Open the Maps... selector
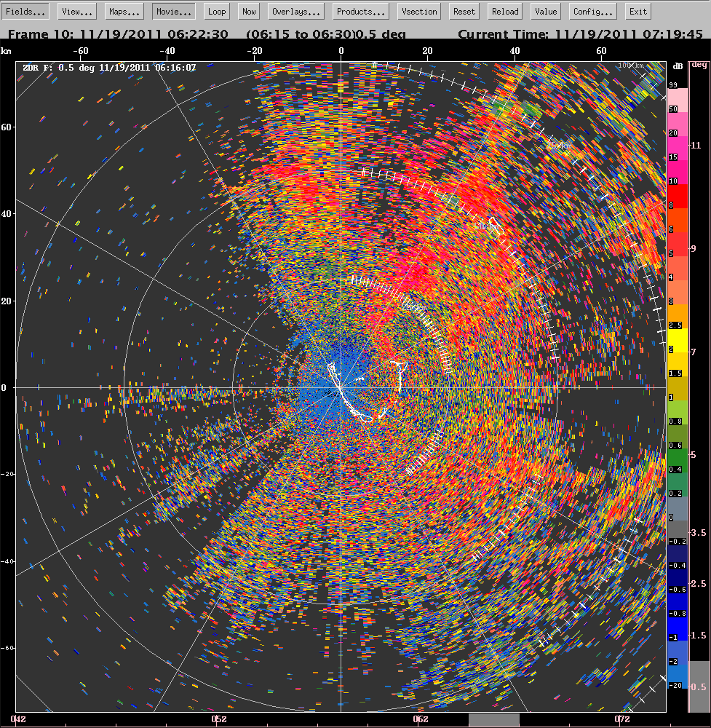The height and width of the screenshot is (728, 711). pos(124,12)
